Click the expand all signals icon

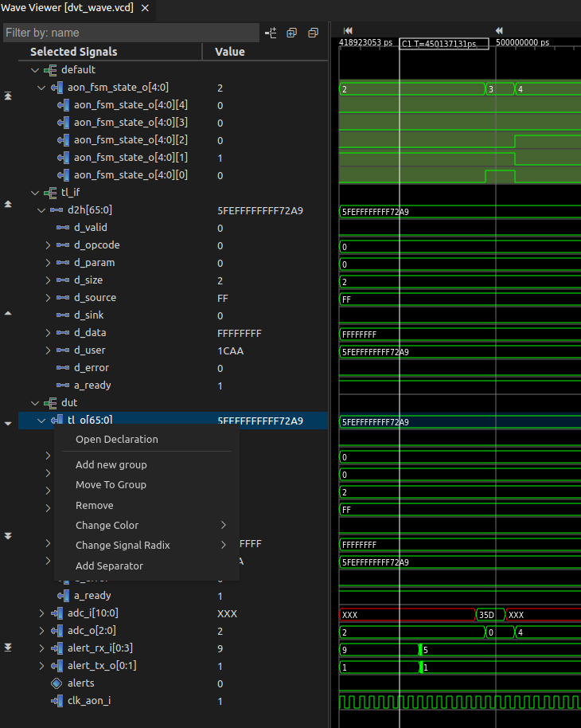tap(292, 33)
